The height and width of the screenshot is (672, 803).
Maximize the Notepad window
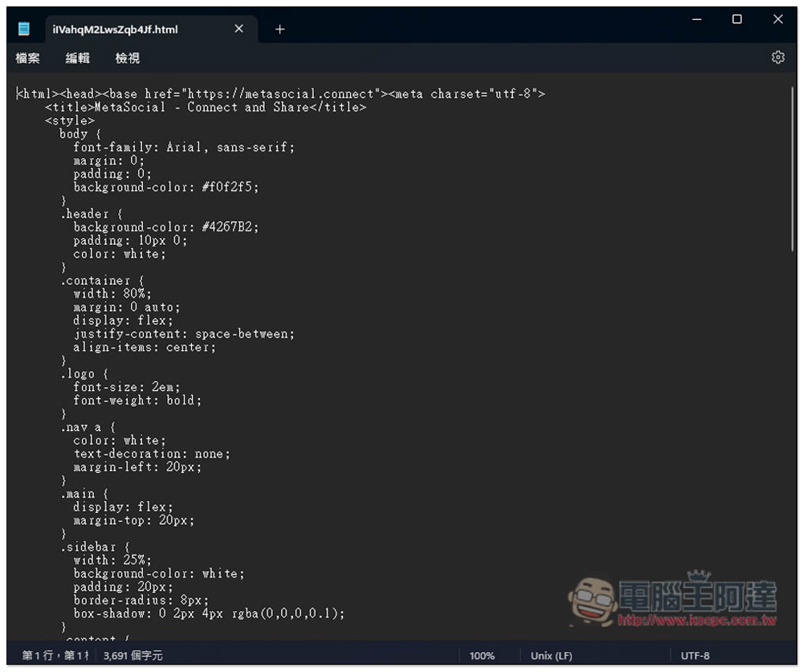737,19
